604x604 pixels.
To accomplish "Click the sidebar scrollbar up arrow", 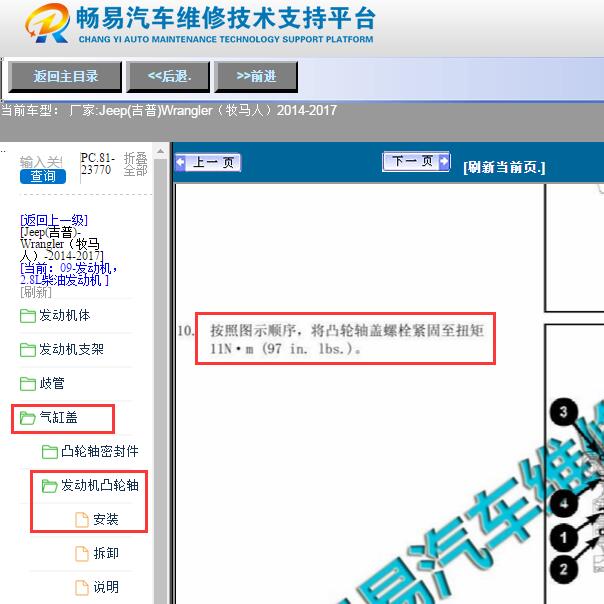I will coord(160,151).
